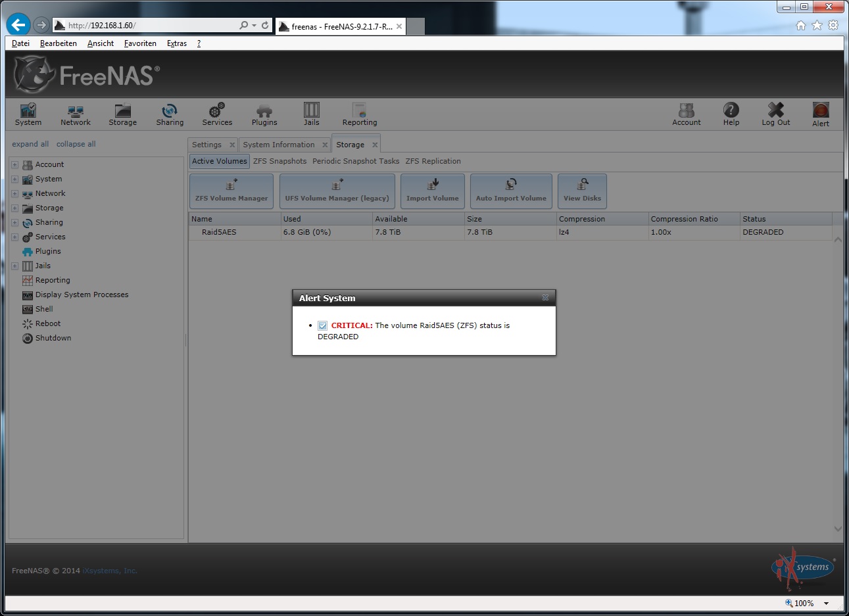Expand the System tree node
849x616 pixels.
tap(14, 179)
